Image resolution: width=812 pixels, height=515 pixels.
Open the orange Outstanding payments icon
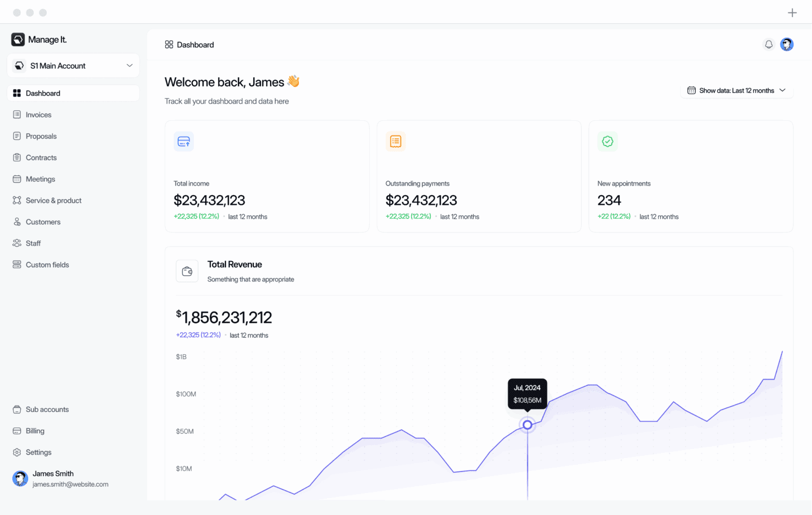[395, 141]
